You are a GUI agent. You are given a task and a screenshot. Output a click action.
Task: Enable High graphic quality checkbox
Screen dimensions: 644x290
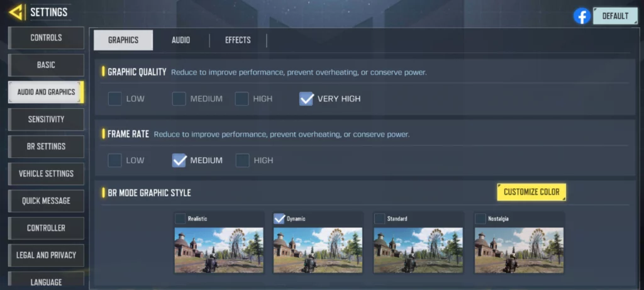click(242, 99)
